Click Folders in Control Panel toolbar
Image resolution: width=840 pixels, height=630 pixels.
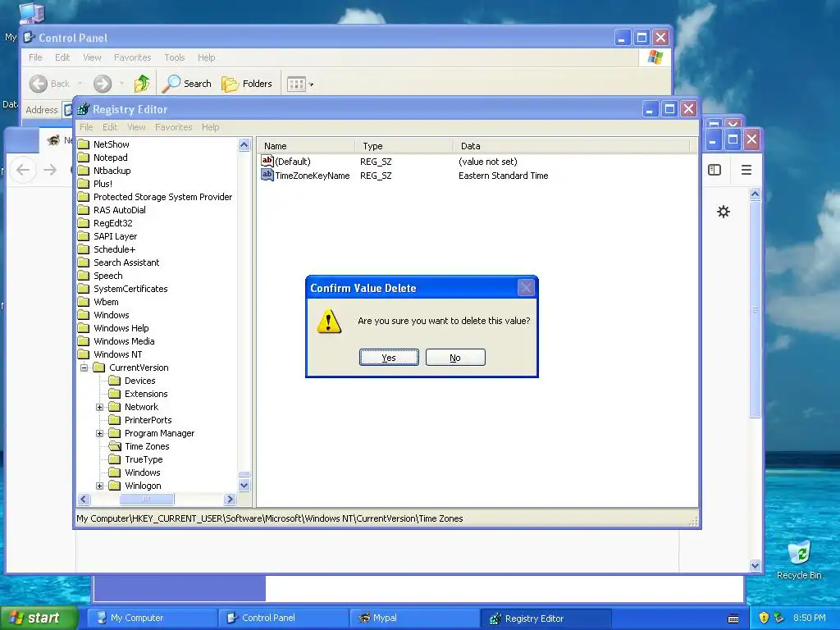pyautogui.click(x=247, y=84)
